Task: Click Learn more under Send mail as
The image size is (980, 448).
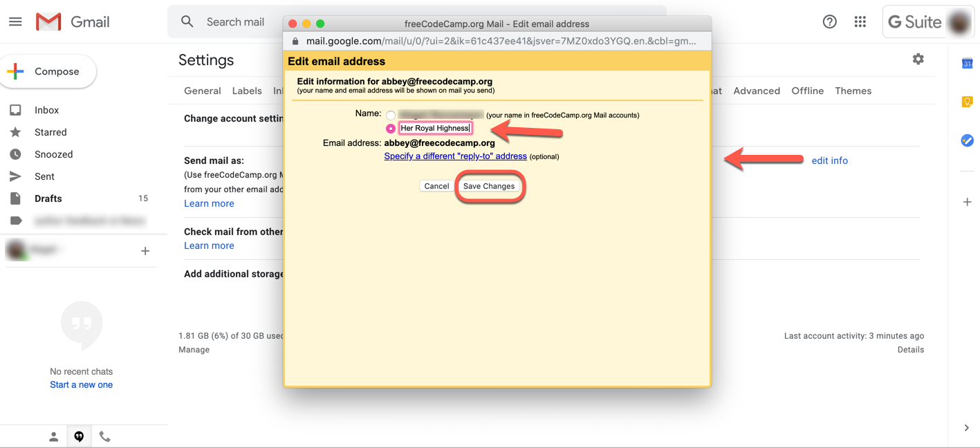Action: [x=209, y=203]
